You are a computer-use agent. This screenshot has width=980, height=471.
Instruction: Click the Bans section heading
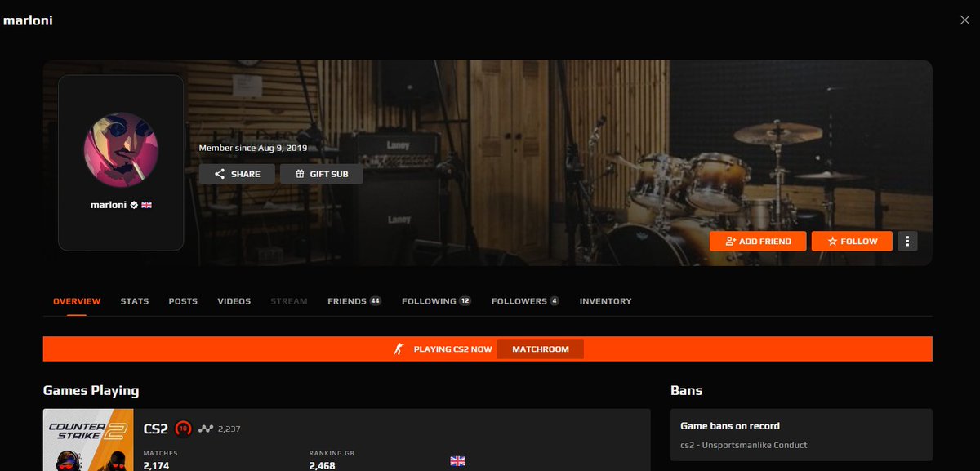pos(686,390)
